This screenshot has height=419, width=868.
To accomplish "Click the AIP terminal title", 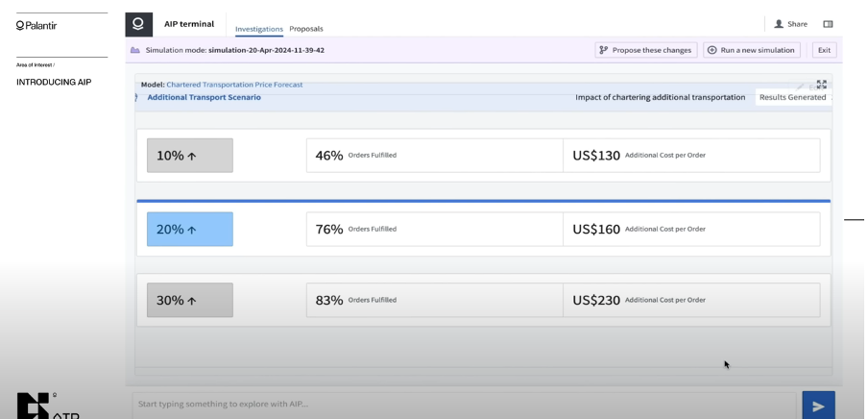I will point(189,24).
